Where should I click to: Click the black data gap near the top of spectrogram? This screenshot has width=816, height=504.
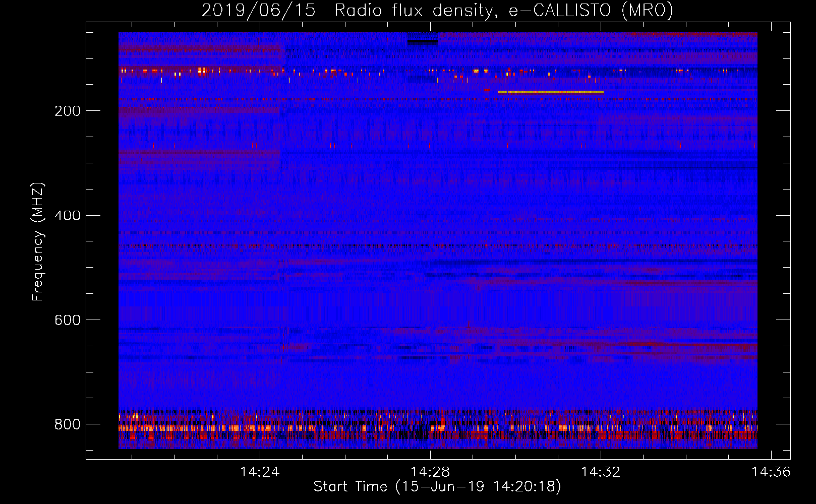423,42
